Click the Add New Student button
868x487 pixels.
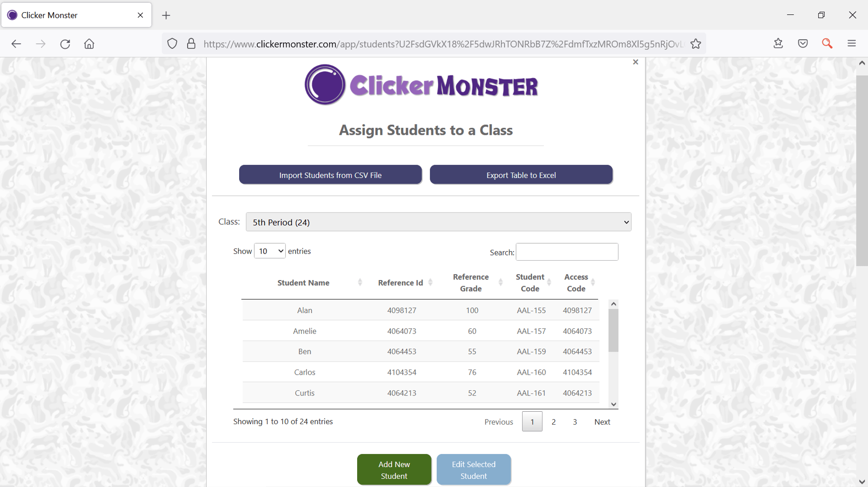pos(394,469)
